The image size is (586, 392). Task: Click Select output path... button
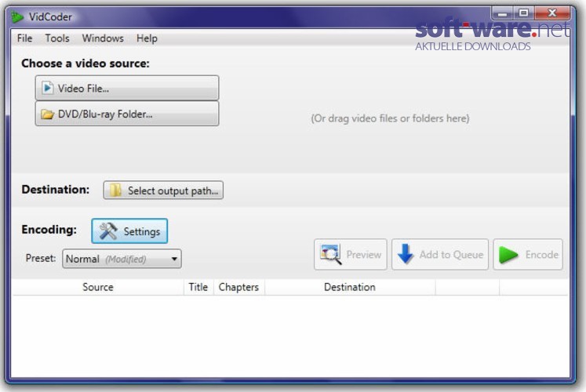[x=163, y=191]
